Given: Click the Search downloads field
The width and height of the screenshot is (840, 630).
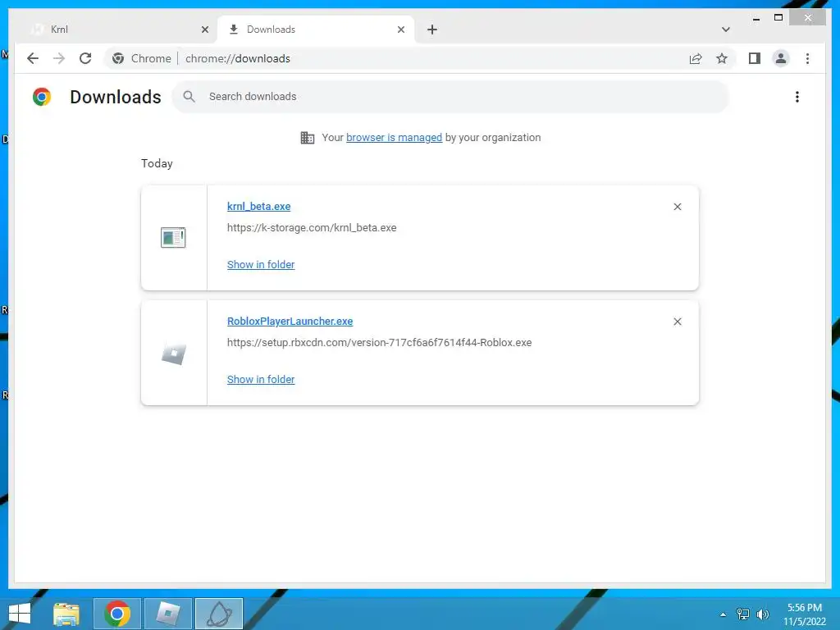Looking at the screenshot, I should (450, 97).
